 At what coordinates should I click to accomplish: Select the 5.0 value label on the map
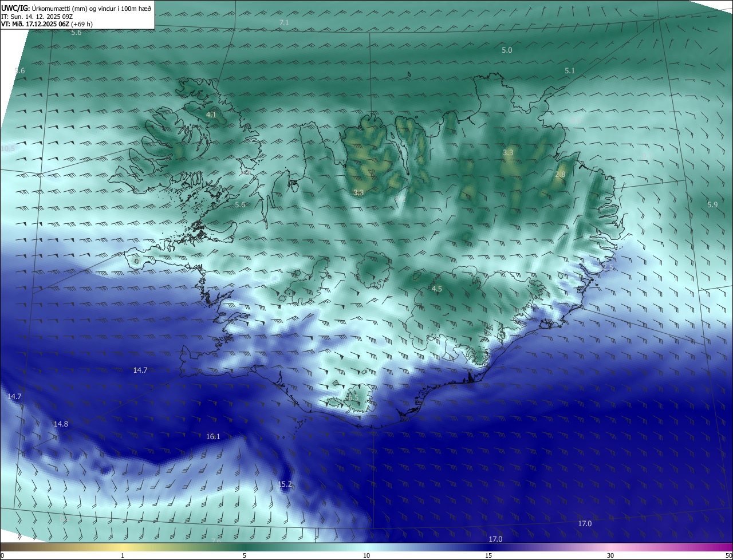point(507,50)
